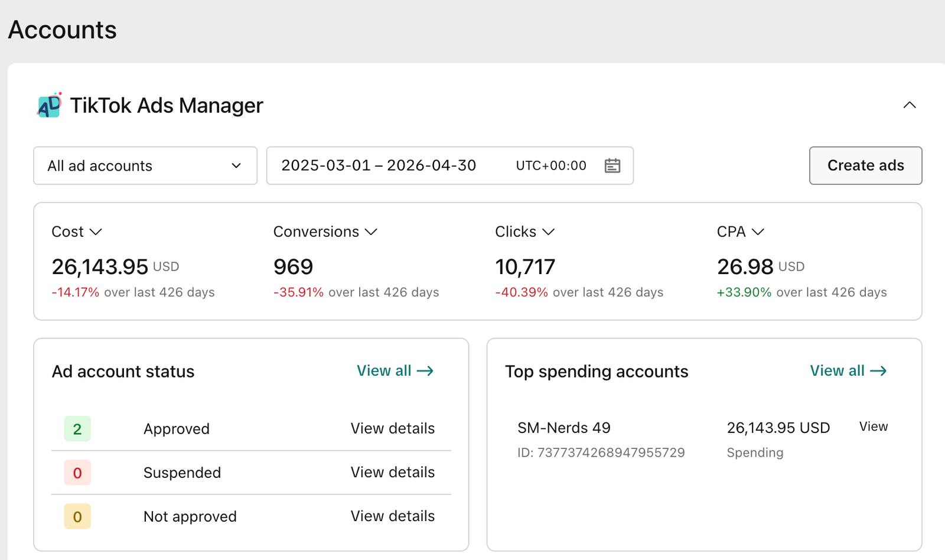Click the cost value 26,143.95 USD metric
The height and width of the screenshot is (560, 945).
point(115,266)
